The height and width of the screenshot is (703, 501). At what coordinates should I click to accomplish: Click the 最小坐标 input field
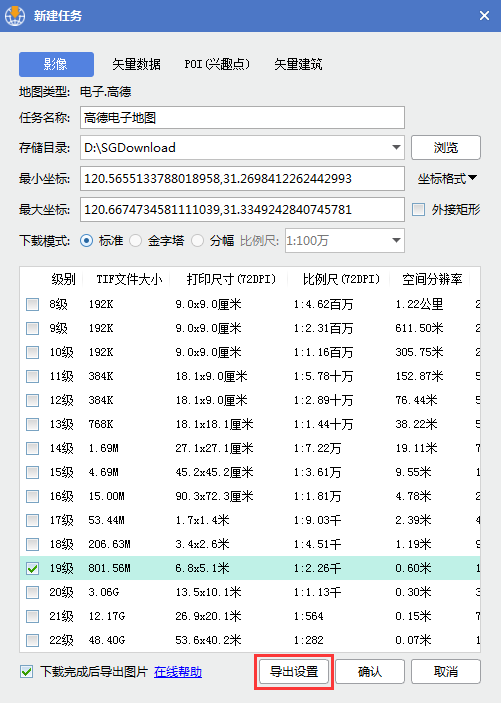coord(242,178)
